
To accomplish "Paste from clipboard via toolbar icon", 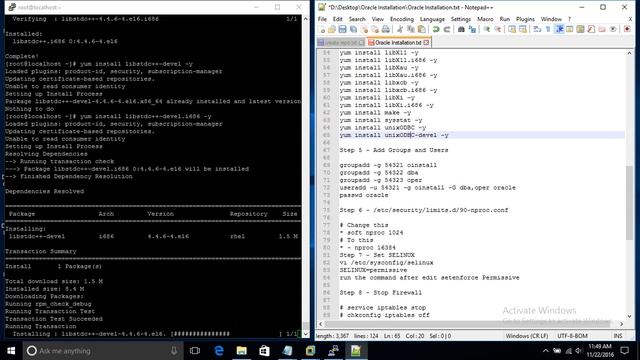I will [421, 29].
